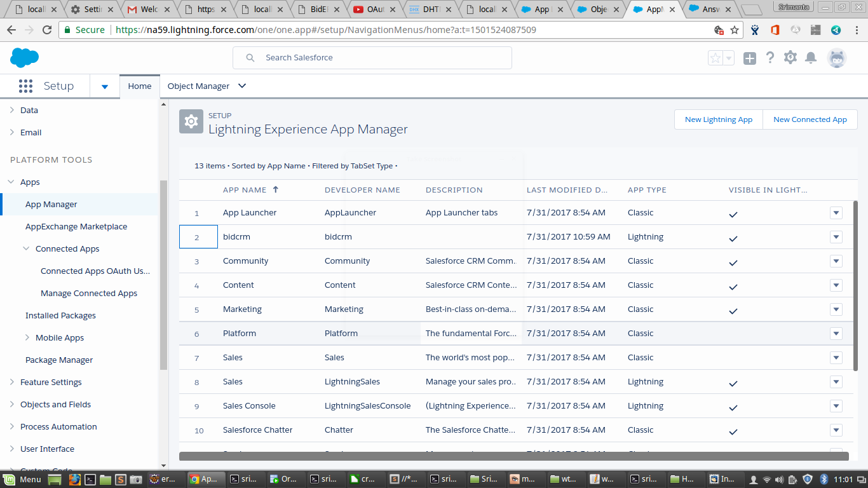This screenshot has width=868, height=488.
Task: Switch to the BidE browser tab
Action: pos(317,10)
